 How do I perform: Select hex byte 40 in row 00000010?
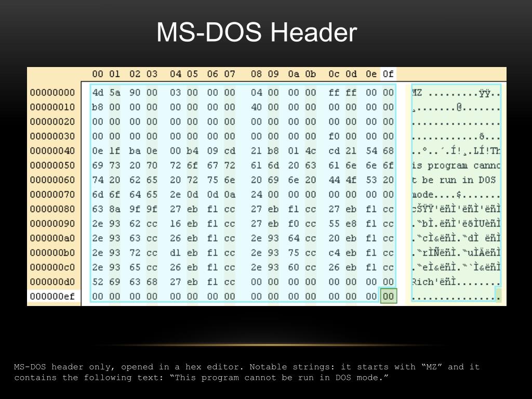point(257,107)
